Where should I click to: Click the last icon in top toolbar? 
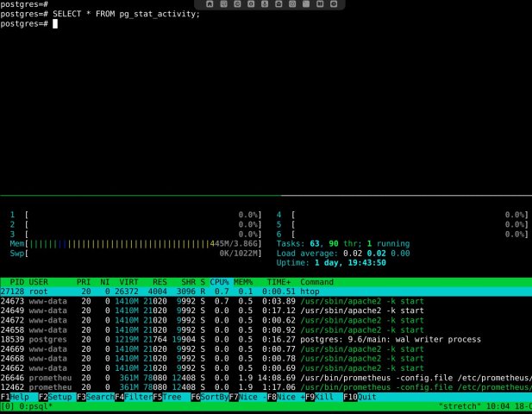pos(334,4)
